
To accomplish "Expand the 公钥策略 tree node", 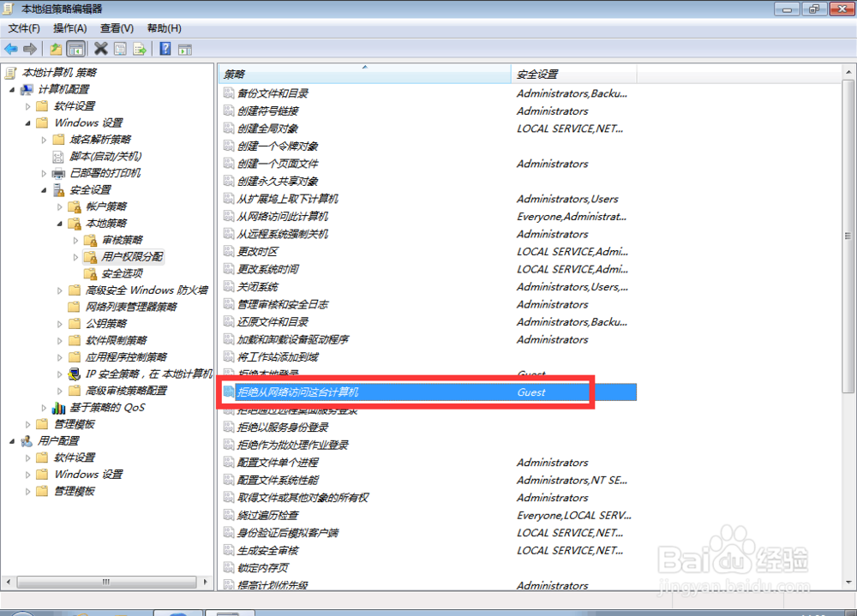I will pos(60,324).
